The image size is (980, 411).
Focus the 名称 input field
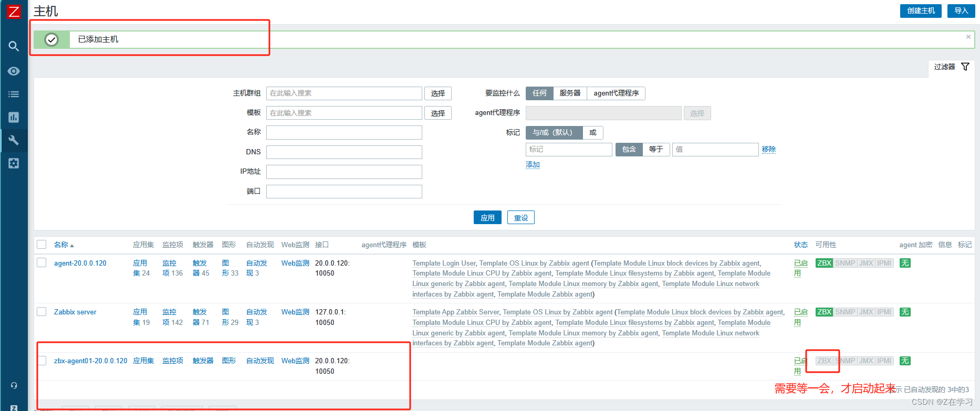pos(344,132)
